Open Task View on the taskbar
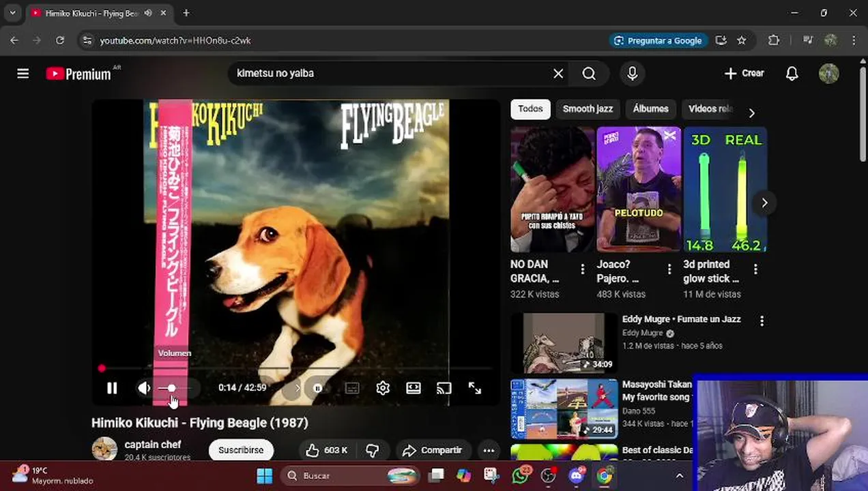 pyautogui.click(x=436, y=475)
